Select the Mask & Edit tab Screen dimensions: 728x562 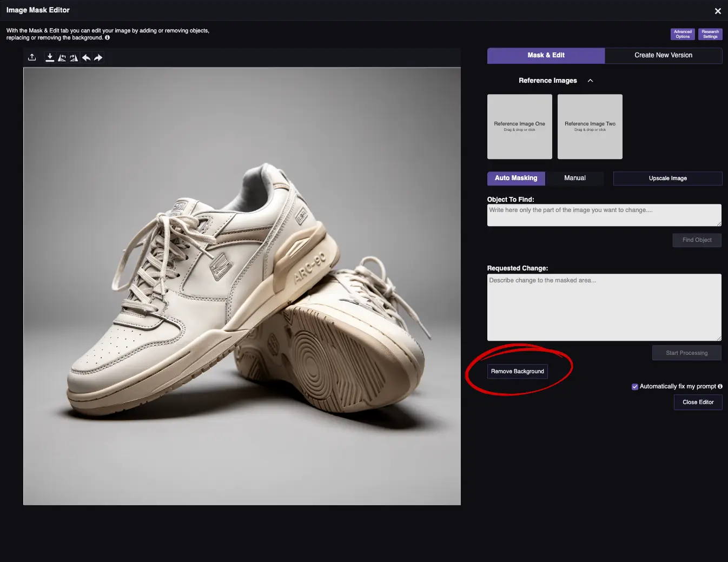pos(546,55)
